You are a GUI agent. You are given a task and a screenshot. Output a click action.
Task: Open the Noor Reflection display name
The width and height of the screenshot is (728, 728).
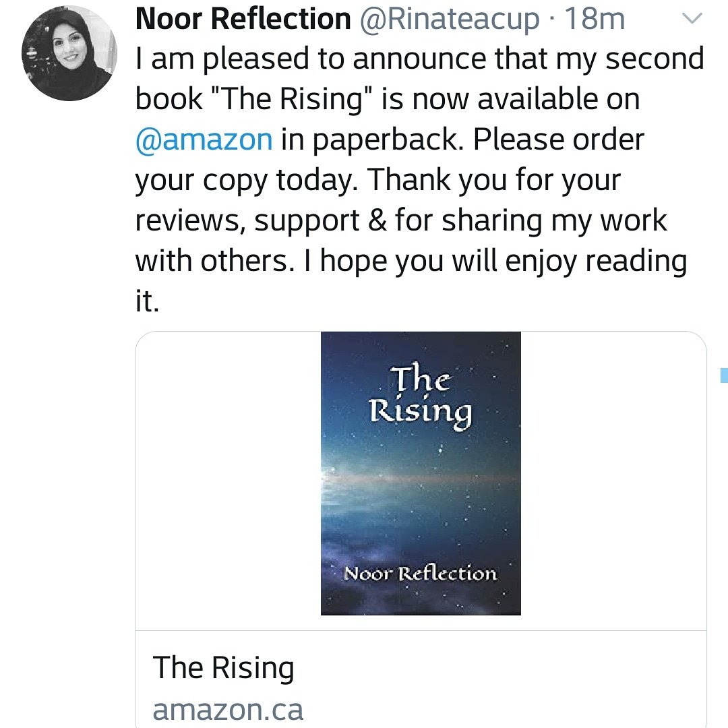coord(243,20)
